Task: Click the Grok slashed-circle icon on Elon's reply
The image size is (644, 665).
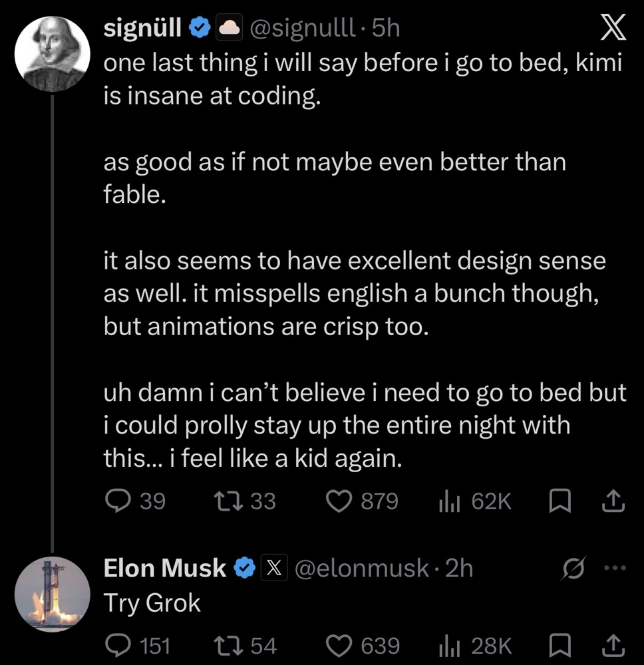Action: tap(573, 567)
